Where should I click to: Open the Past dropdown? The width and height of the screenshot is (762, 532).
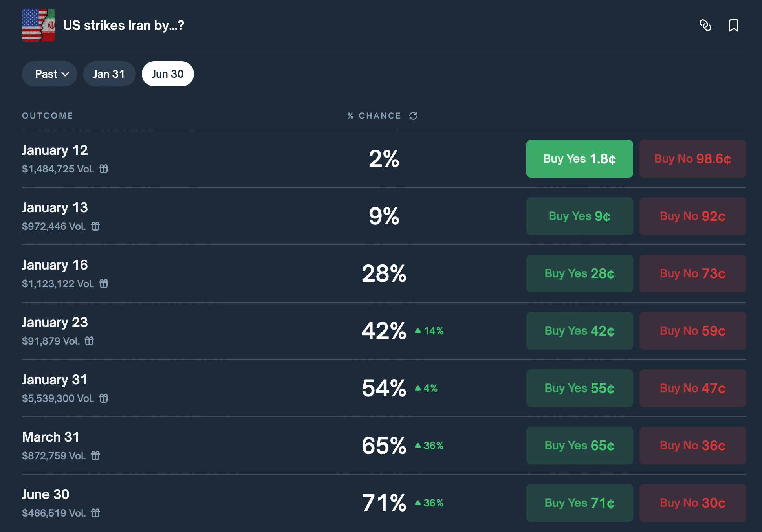(x=49, y=74)
